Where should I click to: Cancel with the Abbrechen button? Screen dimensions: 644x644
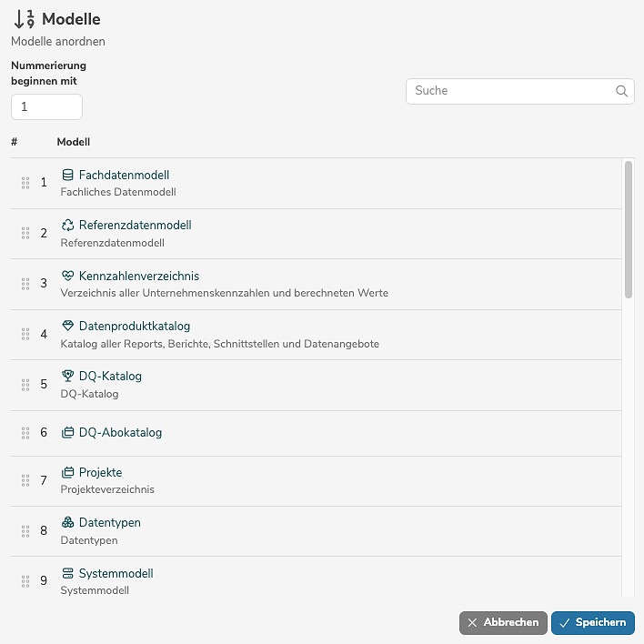coord(503,622)
